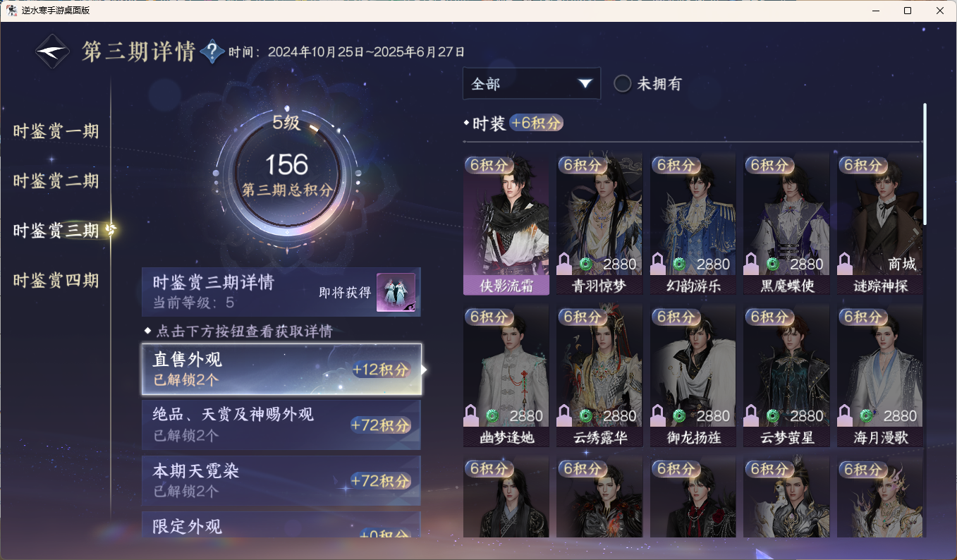Select the 云绣露华 outfit thumbnail
957x560 pixels.
coord(599,376)
